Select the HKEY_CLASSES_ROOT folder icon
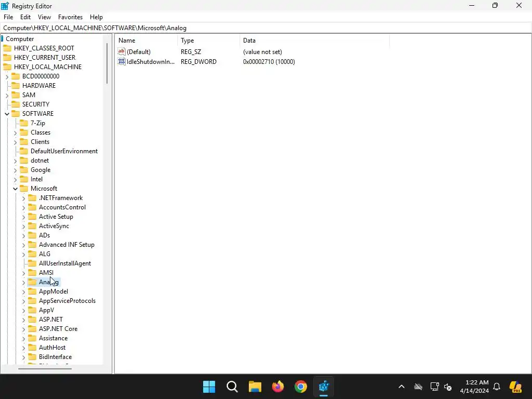This screenshot has height=399, width=532. 7,48
